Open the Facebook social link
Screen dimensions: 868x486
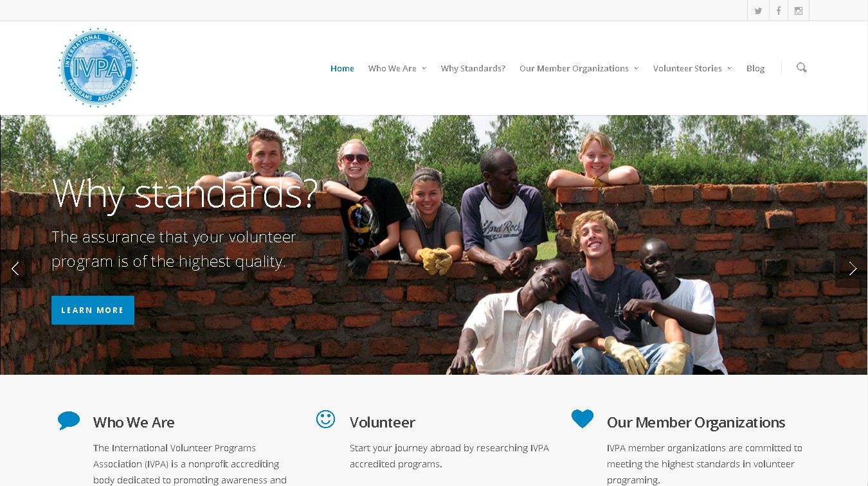(779, 11)
